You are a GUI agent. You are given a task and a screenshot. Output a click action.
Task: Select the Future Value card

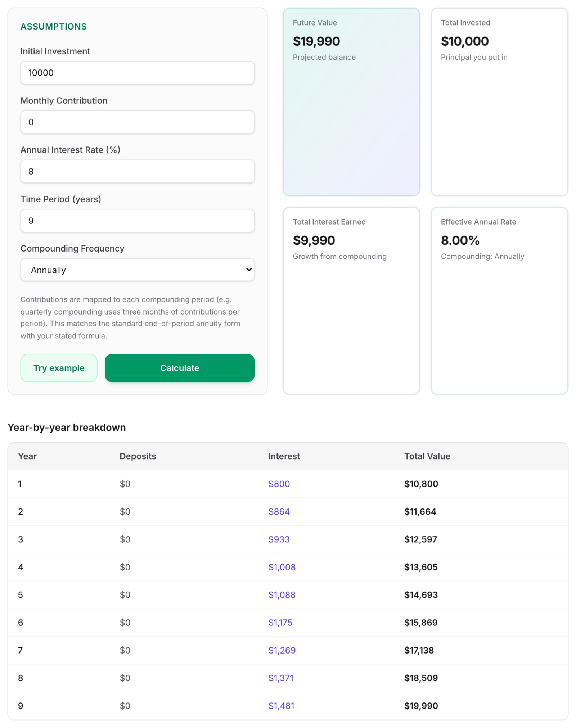click(351, 102)
